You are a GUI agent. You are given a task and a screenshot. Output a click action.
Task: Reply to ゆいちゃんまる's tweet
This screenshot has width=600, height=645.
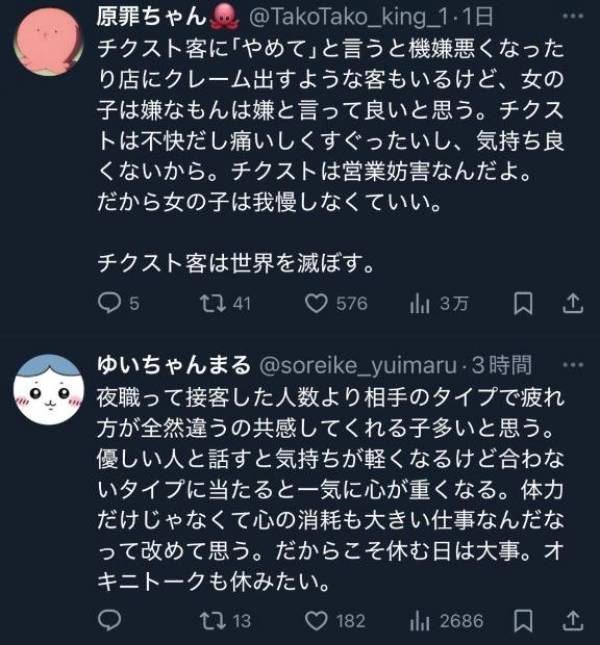coord(109,621)
